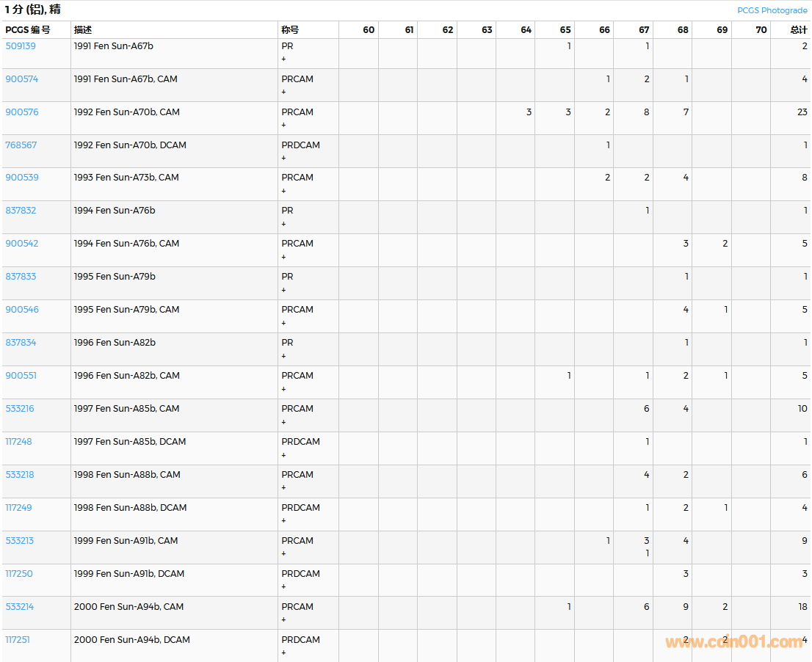The image size is (812, 662).
Task: Expand plus sign for 1991 Fen Sun-A67b PR row
Action: coord(283,59)
